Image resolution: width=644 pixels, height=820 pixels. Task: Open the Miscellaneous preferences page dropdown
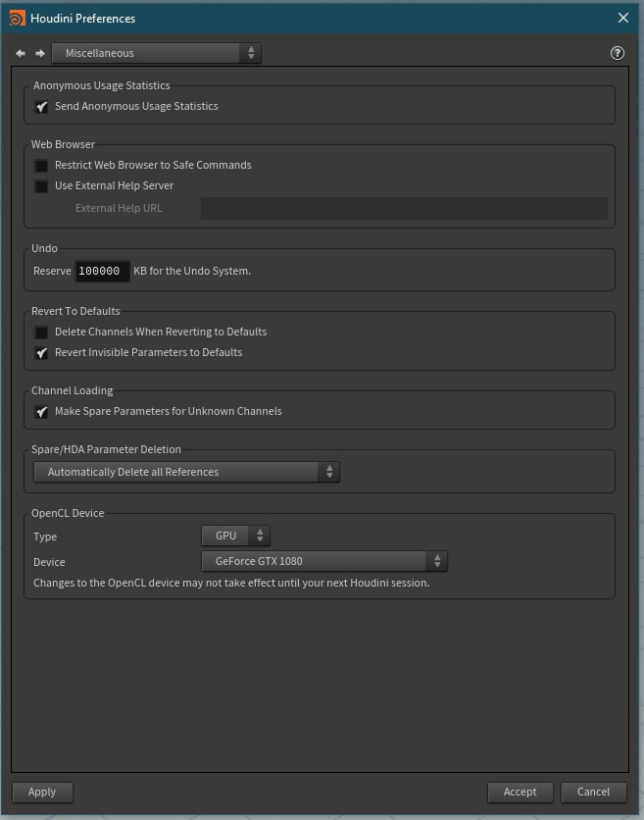(x=156, y=53)
